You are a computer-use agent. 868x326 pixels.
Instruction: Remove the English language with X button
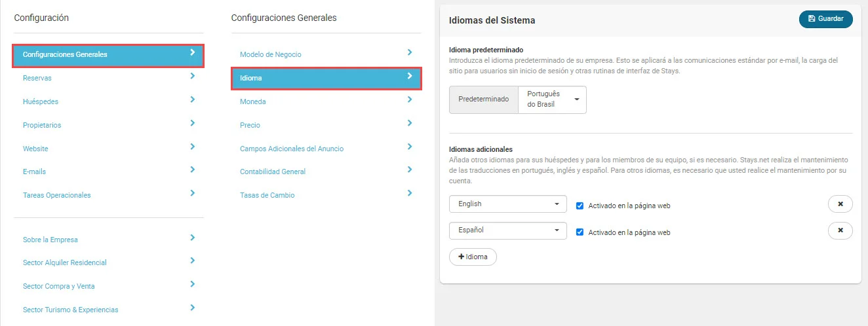tap(840, 204)
